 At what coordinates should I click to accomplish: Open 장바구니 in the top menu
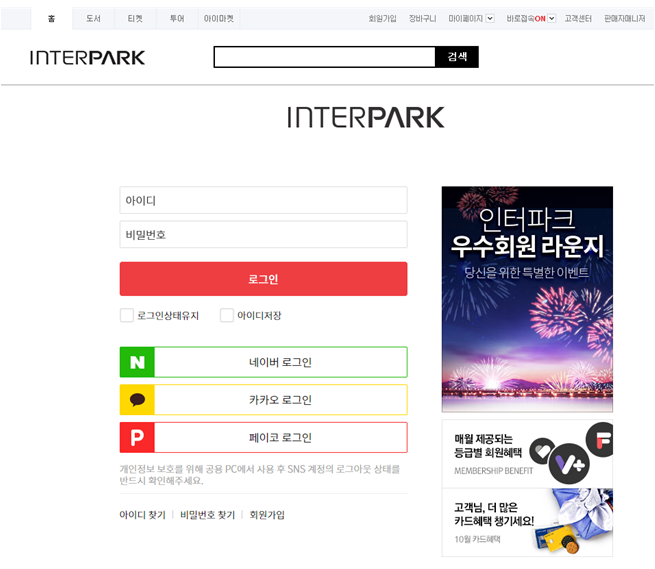(x=422, y=18)
